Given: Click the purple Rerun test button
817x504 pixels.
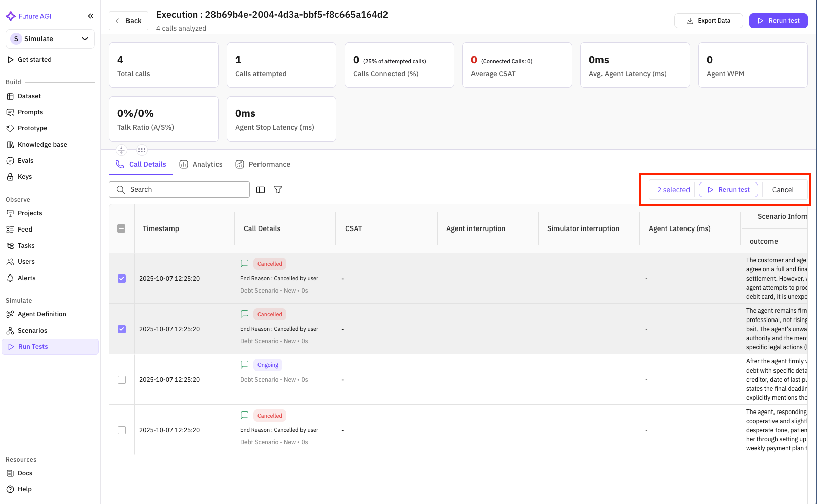Looking at the screenshot, I should pos(778,21).
